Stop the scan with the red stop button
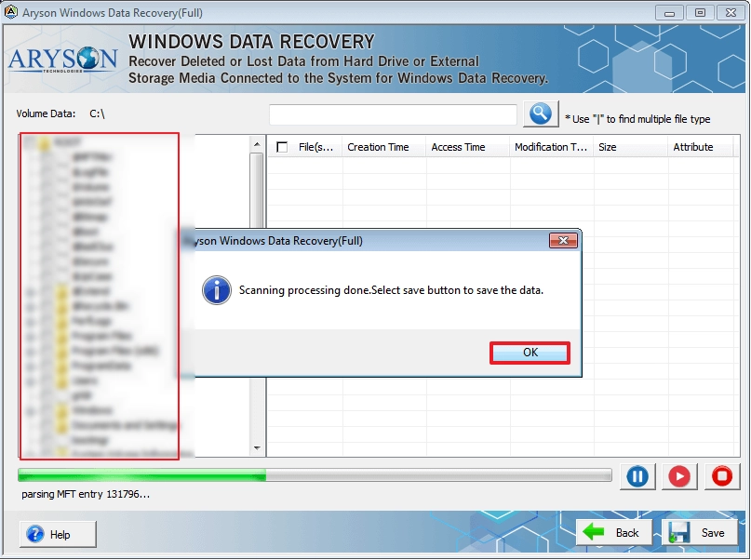 (722, 476)
